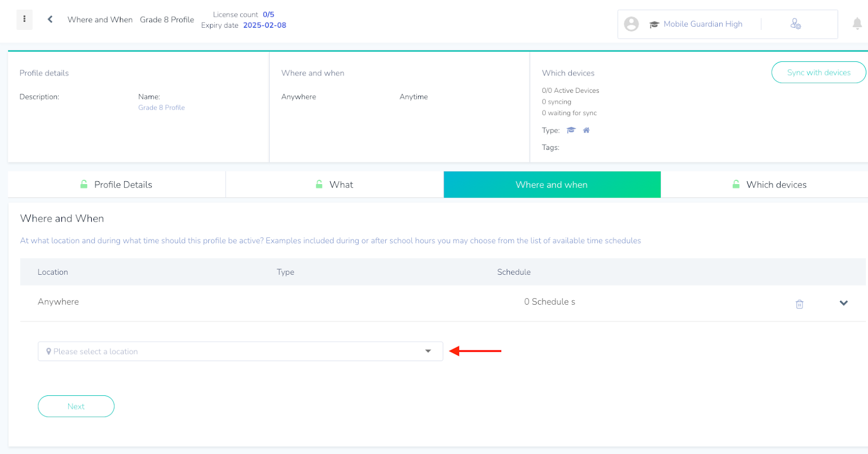Viewport: 868px width, 454px height.
Task: Go back using the left chevron arrow
Action: point(50,20)
